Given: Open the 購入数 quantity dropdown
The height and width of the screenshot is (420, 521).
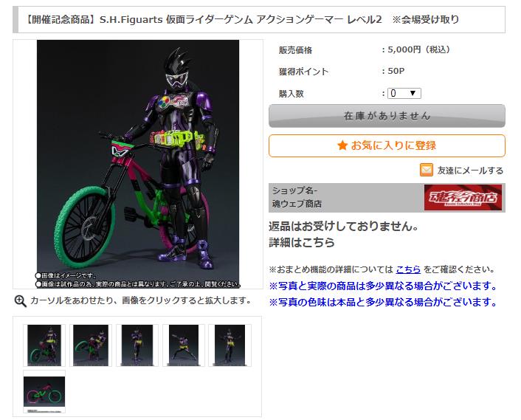Looking at the screenshot, I should 404,93.
